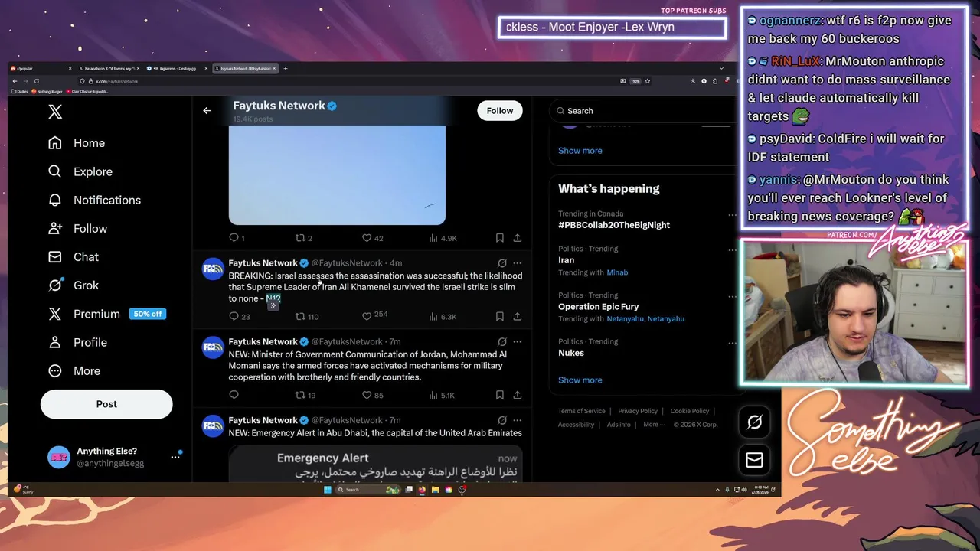Open Privacy Policy link
This screenshot has width=980, height=551.
tap(638, 411)
